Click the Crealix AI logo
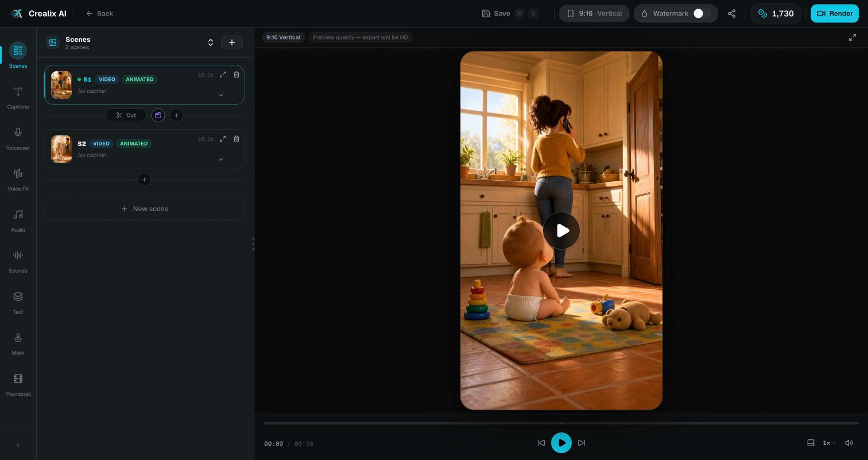 coord(38,13)
